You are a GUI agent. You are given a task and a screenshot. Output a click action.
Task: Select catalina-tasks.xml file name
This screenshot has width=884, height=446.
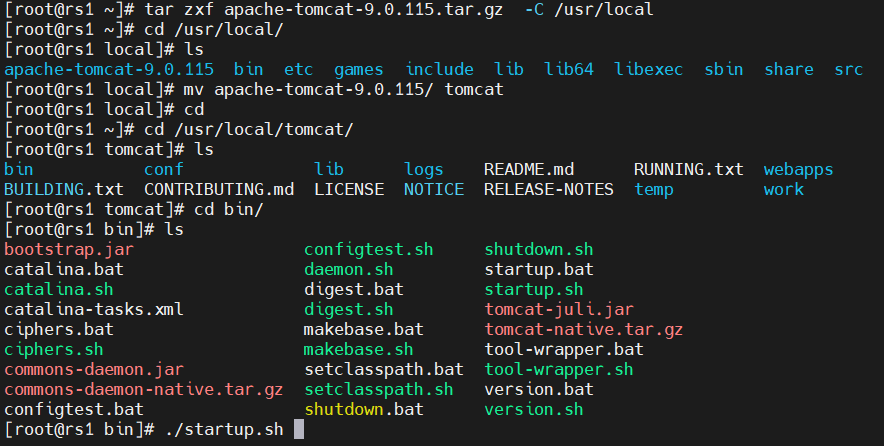[x=94, y=309]
